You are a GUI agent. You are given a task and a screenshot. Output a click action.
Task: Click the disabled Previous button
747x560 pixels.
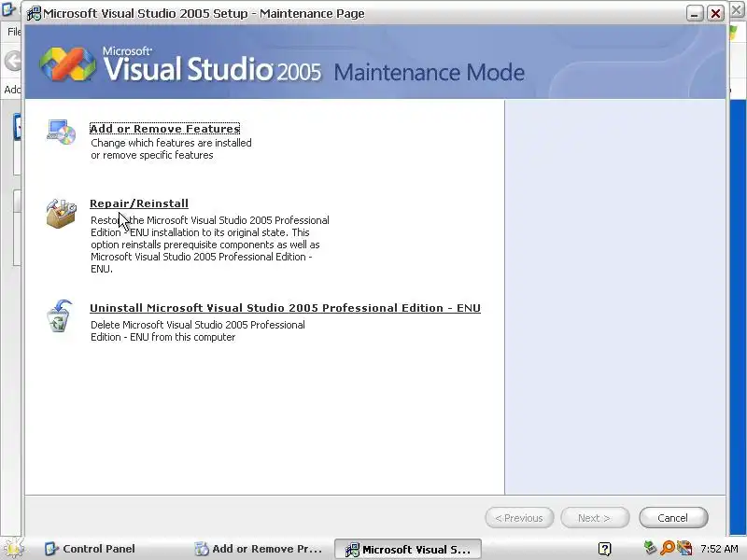(519, 518)
